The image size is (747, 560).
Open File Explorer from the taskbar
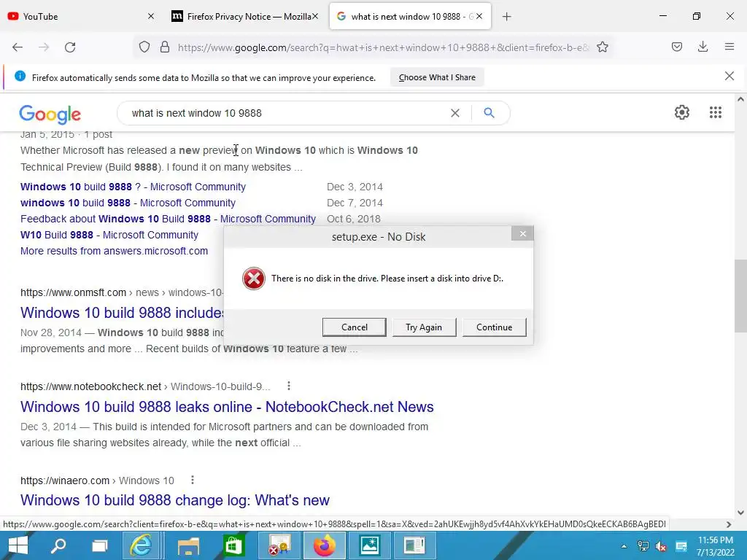point(189,545)
